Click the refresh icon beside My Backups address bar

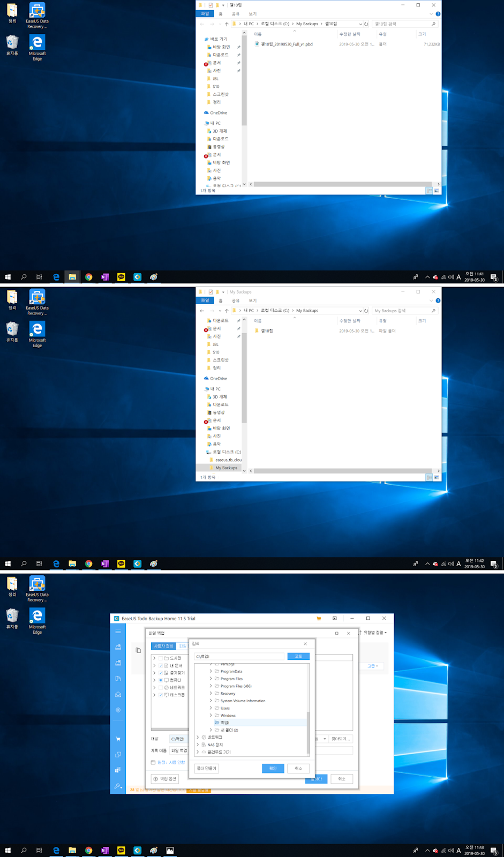tap(366, 311)
